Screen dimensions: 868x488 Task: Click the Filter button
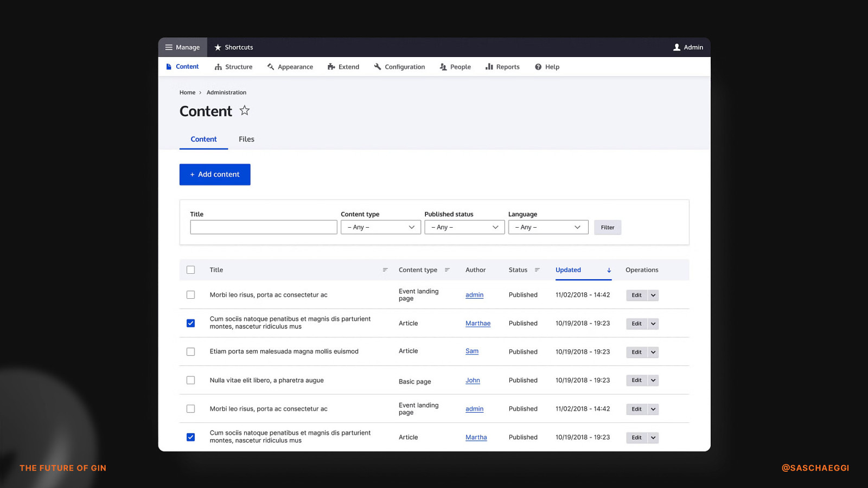coord(608,227)
